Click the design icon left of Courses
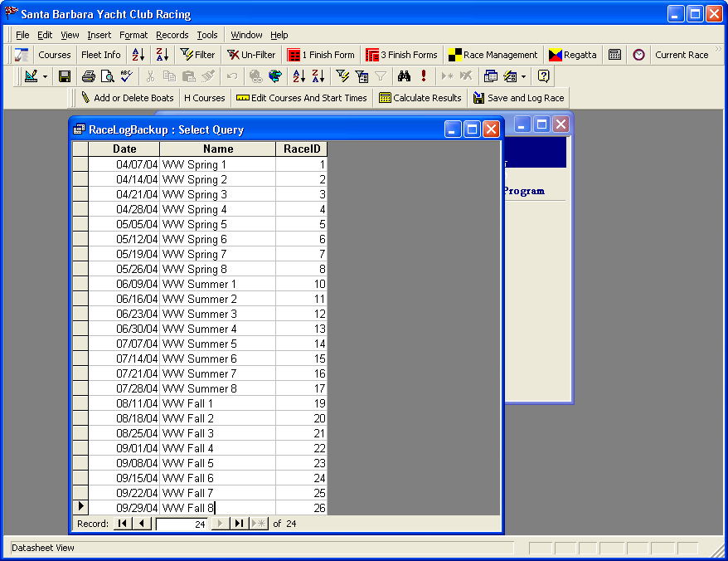This screenshot has width=728, height=561. point(22,55)
